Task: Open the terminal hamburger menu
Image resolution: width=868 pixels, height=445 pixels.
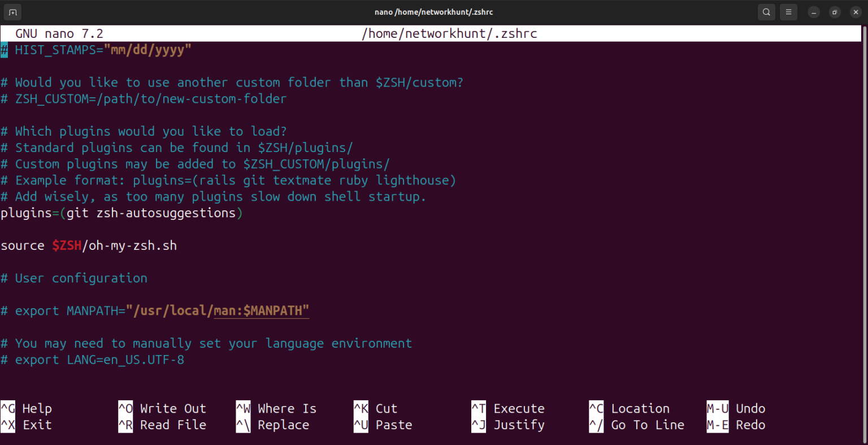Action: click(788, 11)
